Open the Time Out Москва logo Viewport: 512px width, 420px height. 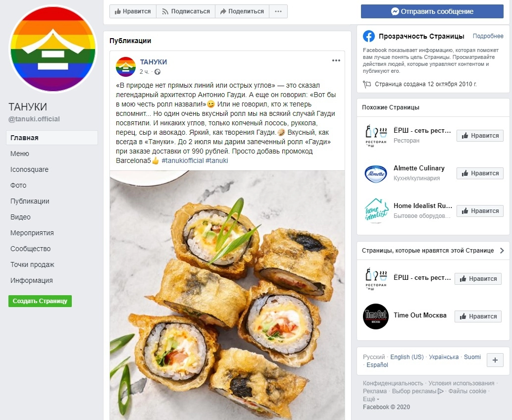coord(376,316)
